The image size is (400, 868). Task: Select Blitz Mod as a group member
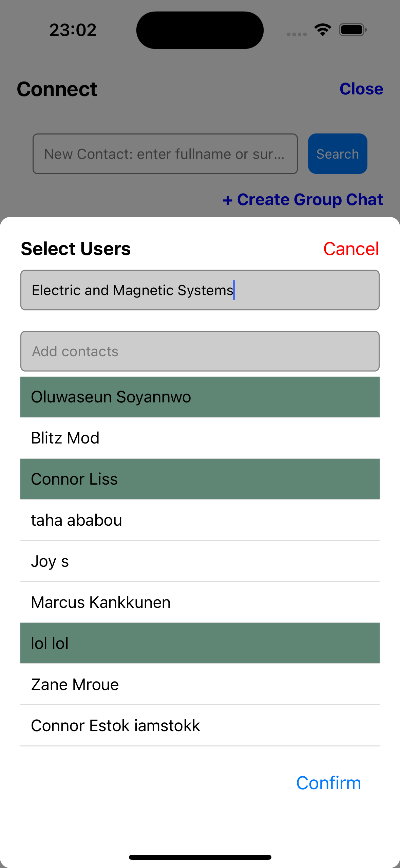[x=200, y=438]
